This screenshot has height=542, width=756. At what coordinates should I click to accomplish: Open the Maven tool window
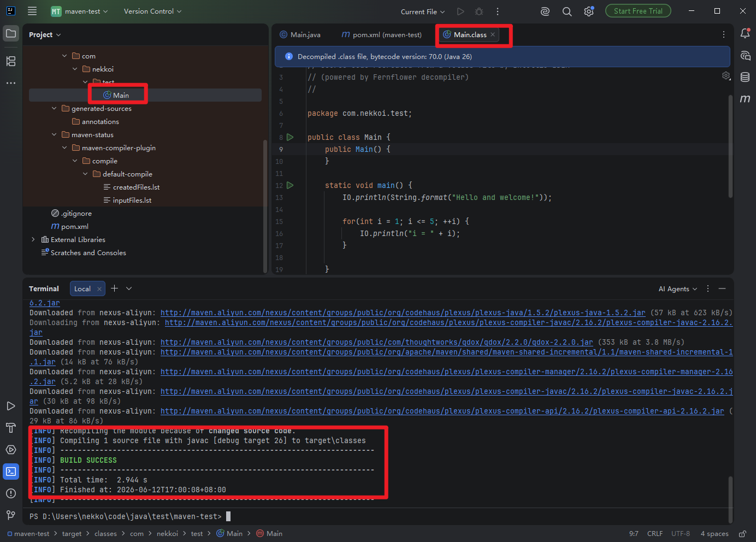745,99
